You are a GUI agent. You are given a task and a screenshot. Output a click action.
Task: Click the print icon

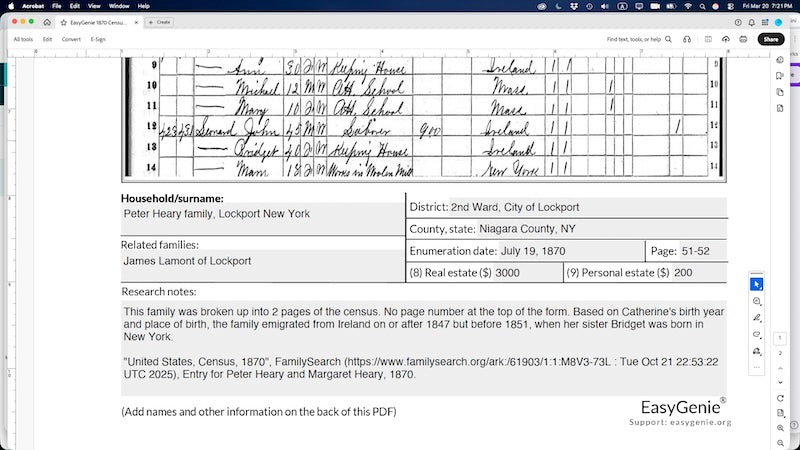click(743, 39)
